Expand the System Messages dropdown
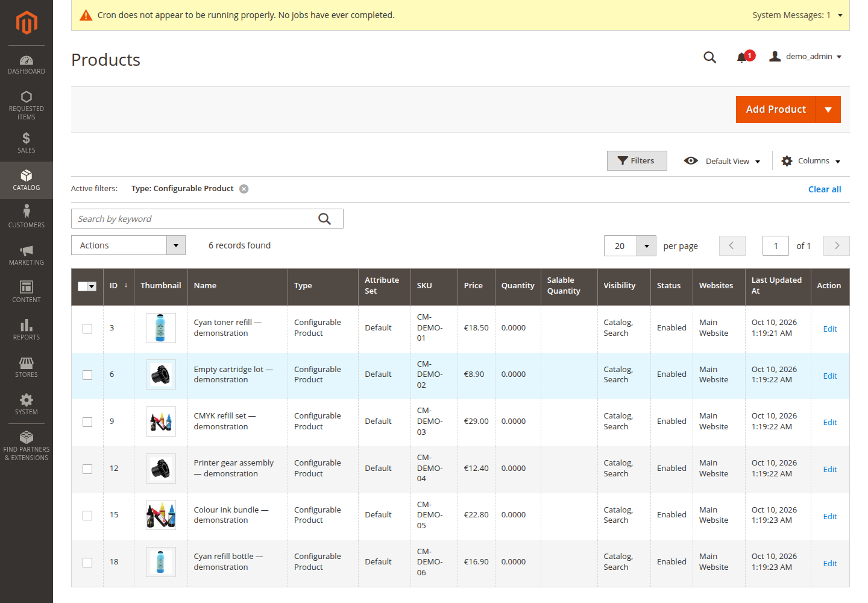Image resolution: width=868 pixels, height=603 pixels. coord(797,15)
